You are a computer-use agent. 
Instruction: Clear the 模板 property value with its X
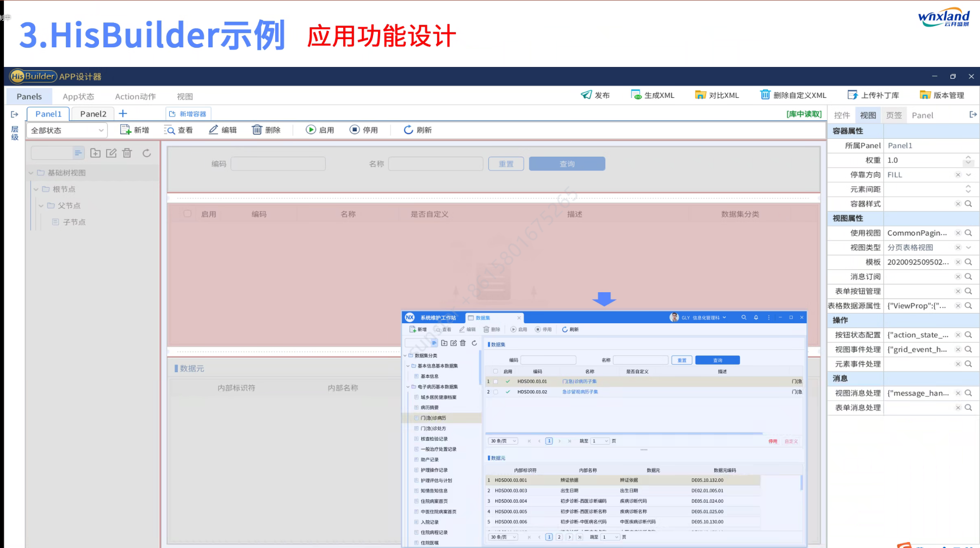click(x=958, y=262)
